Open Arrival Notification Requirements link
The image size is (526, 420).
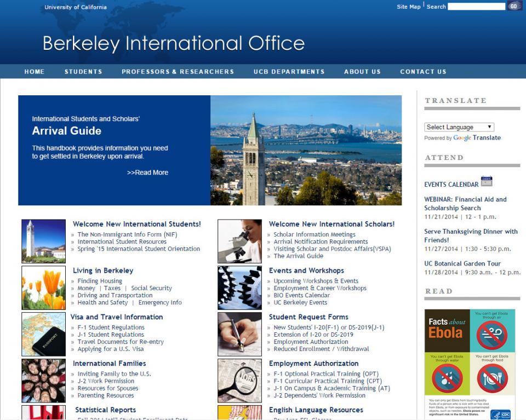[321, 241]
